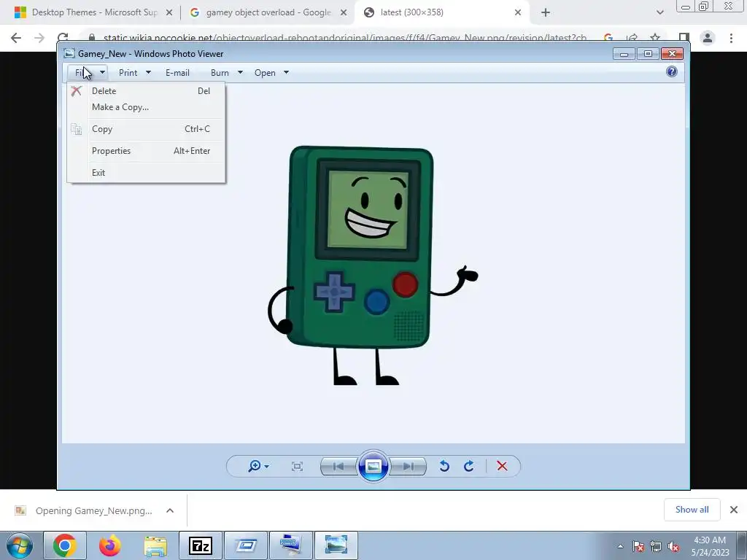Close the downloads bar
The height and width of the screenshot is (560, 747).
pyautogui.click(x=734, y=510)
